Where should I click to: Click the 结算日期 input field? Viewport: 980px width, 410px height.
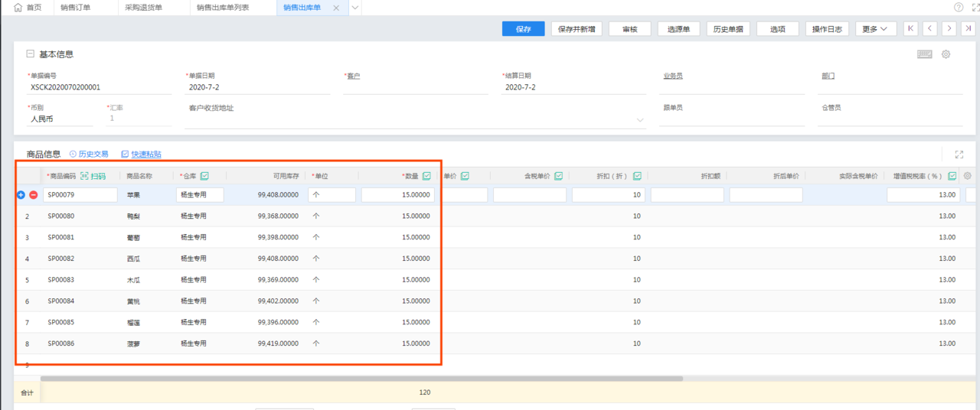tap(573, 87)
